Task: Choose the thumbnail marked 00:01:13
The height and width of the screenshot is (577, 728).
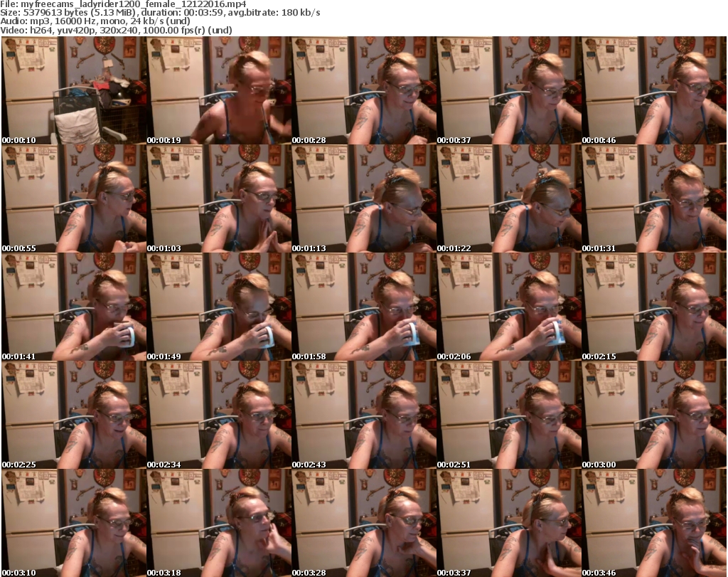Action: click(363, 198)
